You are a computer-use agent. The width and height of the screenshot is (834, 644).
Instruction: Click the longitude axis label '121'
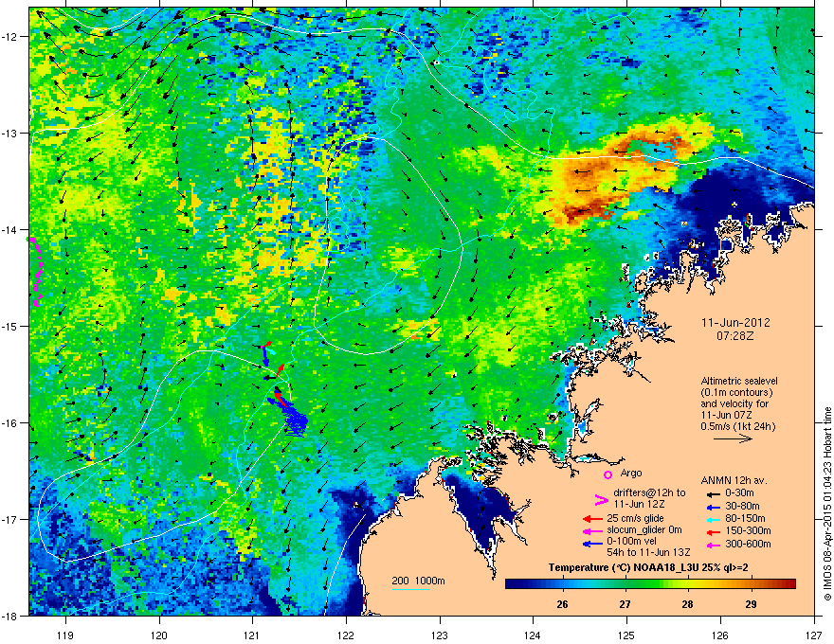click(252, 635)
